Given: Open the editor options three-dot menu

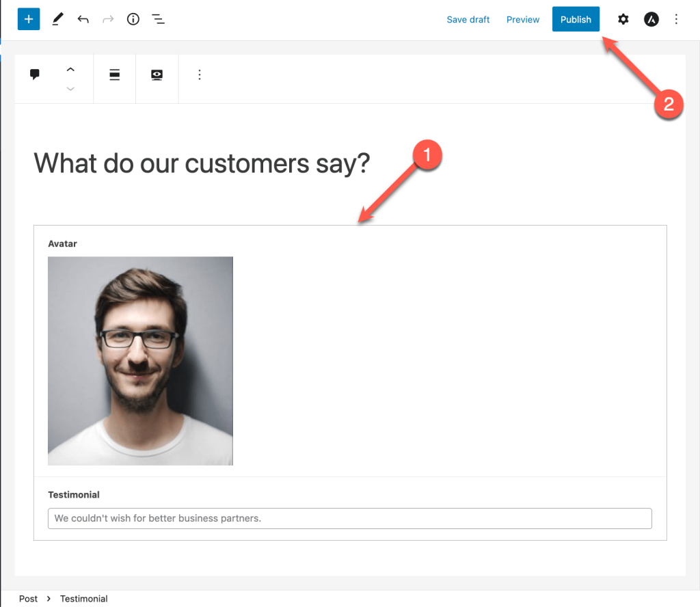Looking at the screenshot, I should point(676,19).
